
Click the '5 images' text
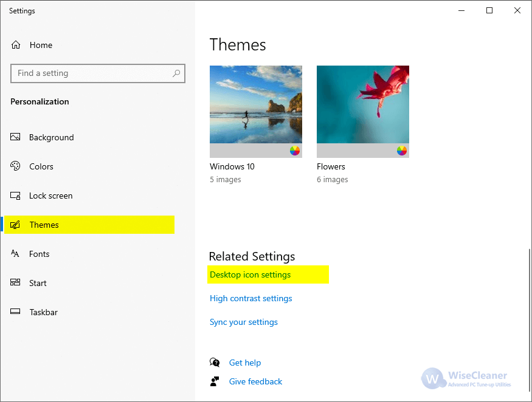[226, 180]
